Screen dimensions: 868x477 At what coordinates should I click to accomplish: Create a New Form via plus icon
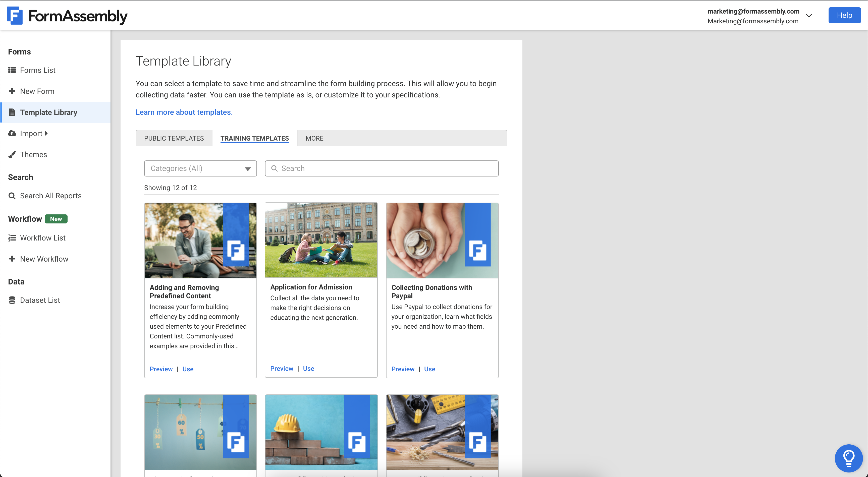12,91
